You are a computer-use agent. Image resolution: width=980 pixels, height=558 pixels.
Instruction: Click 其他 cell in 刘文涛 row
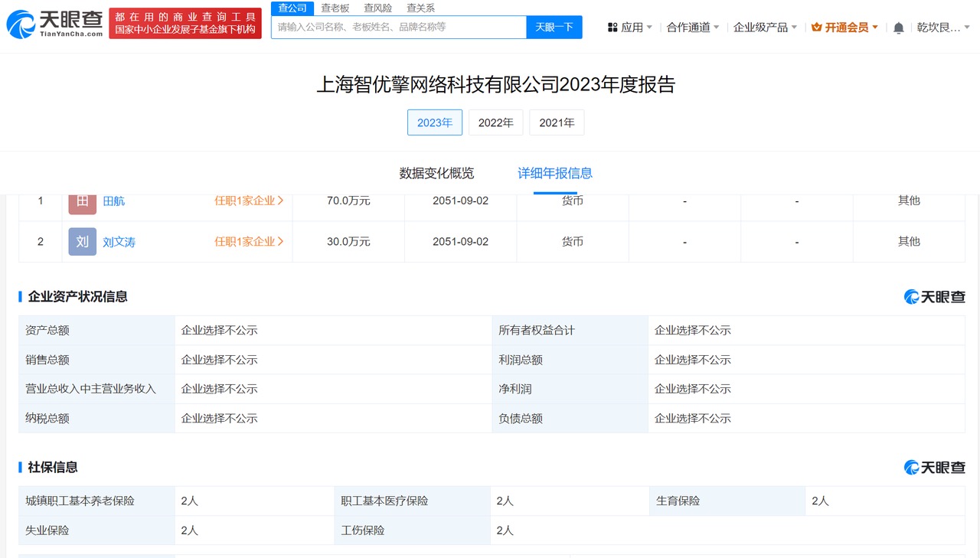coord(909,241)
